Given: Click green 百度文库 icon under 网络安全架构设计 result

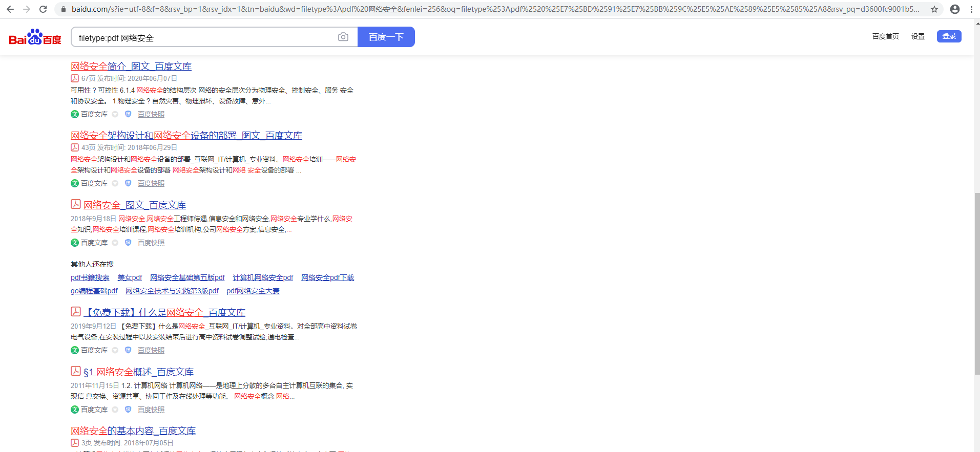Looking at the screenshot, I should coord(75,183).
